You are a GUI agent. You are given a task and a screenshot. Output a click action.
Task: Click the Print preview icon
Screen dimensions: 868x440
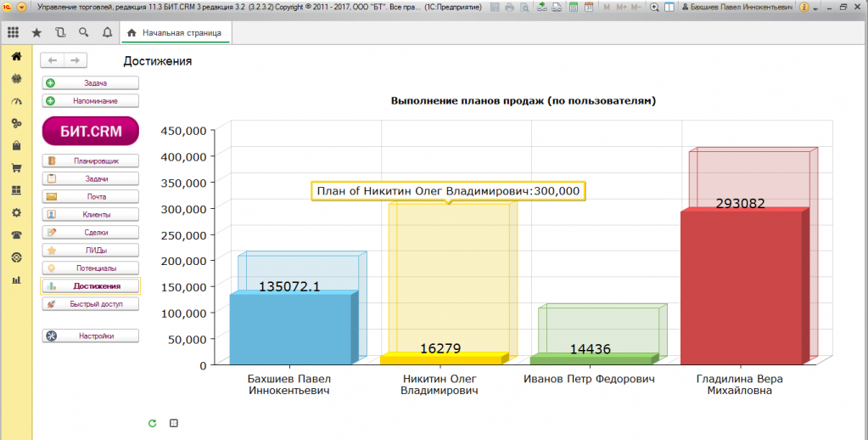(524, 7)
